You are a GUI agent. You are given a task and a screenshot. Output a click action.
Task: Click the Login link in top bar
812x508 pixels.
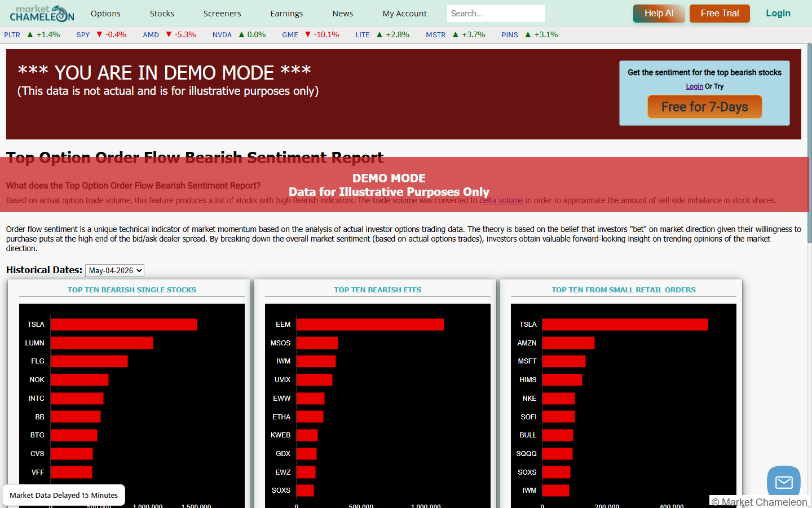[x=778, y=14]
